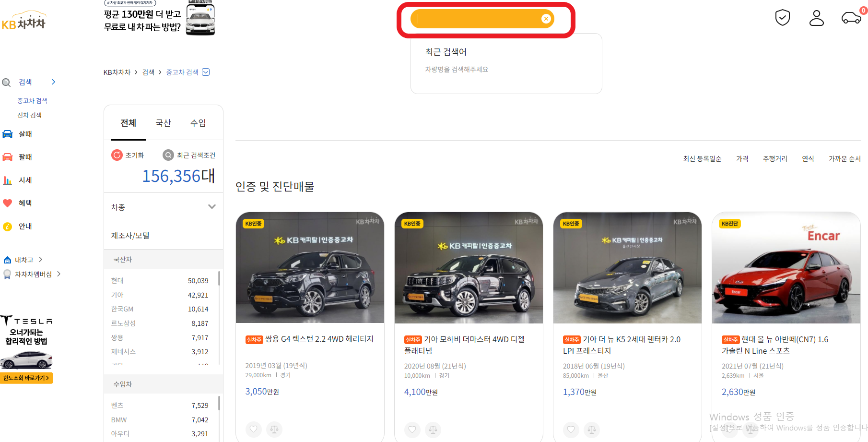868x442 pixels.
Task: Switch to the 전체 tab
Action: coord(128,123)
